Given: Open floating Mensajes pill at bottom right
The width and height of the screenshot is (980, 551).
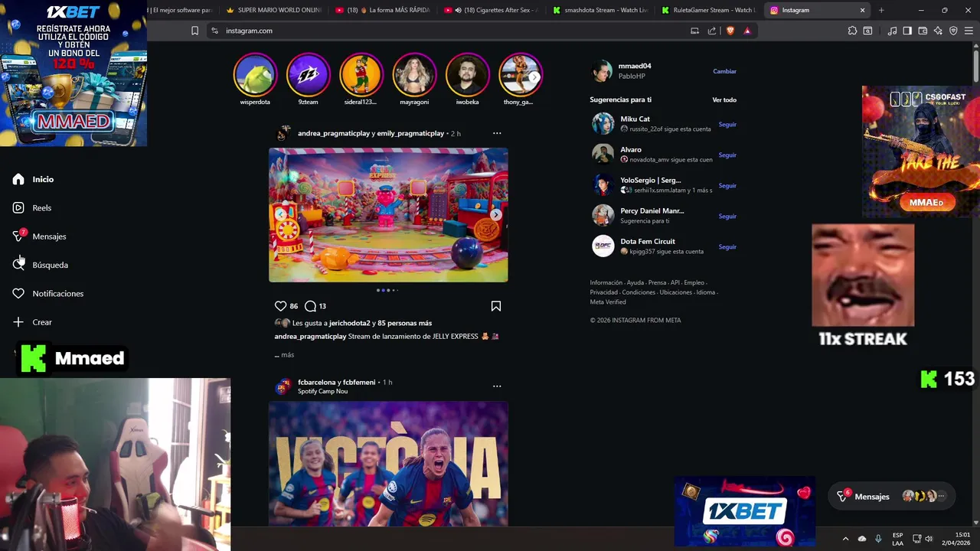Looking at the screenshot, I should tap(893, 497).
